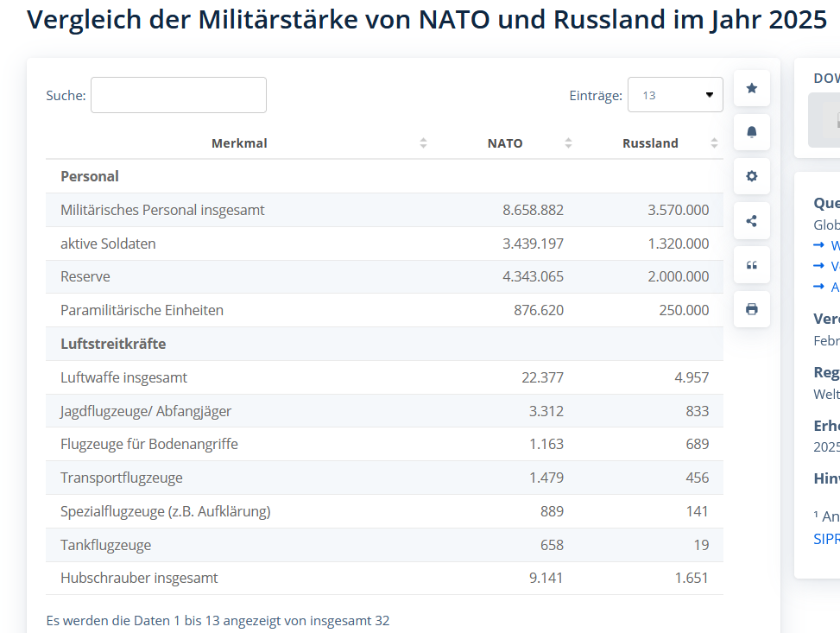The width and height of the screenshot is (840, 633).
Task: Click the second arrow link under the source heading
Action: (x=826, y=266)
